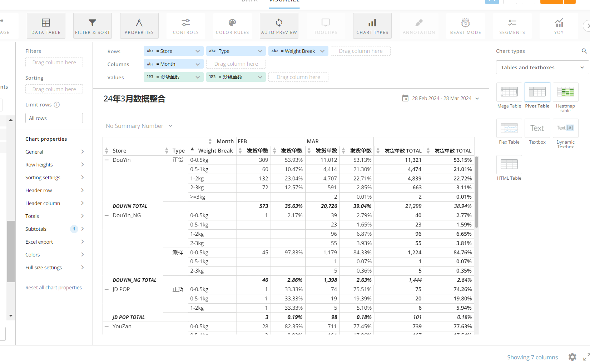Viewport: 590px width, 364px height.
Task: Open the date range selector
Action: tap(441, 98)
